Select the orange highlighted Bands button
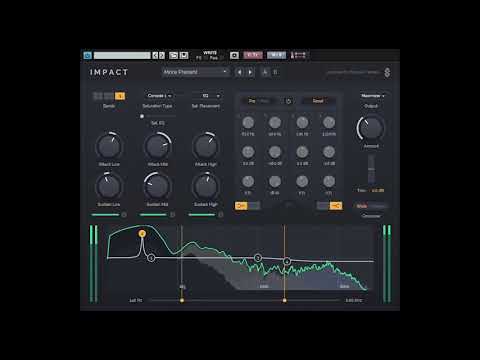Viewport: 480px width, 360px height. [120, 96]
